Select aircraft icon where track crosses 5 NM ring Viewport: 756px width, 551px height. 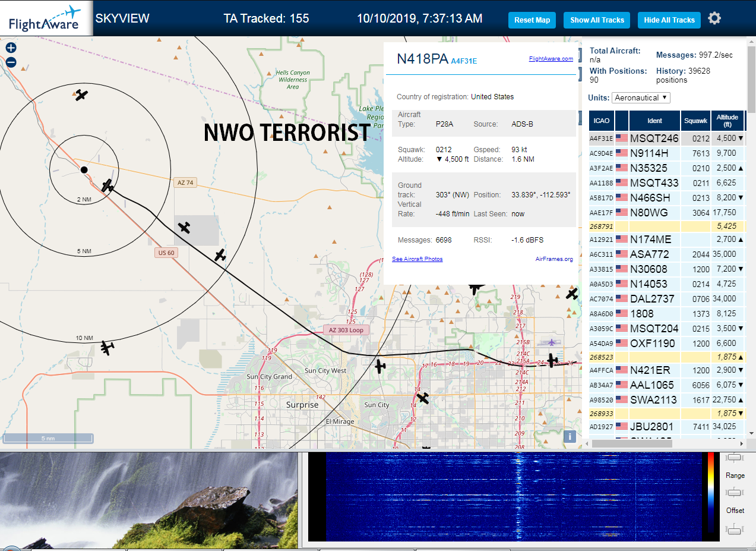(x=220, y=255)
